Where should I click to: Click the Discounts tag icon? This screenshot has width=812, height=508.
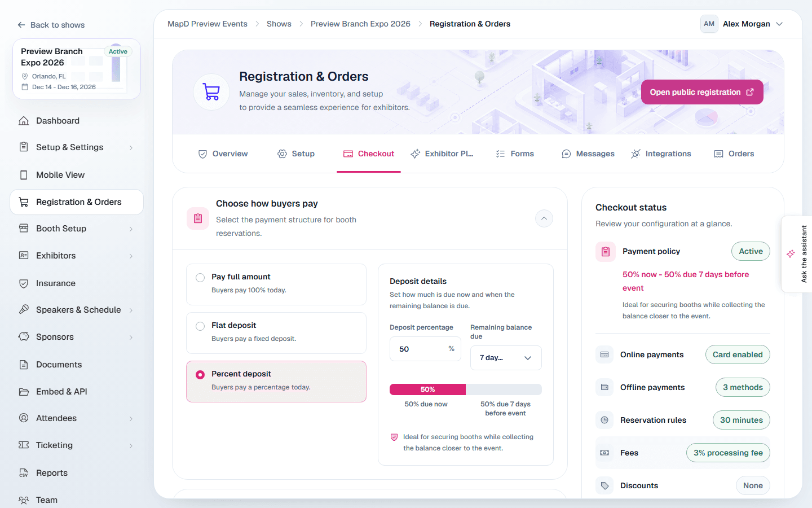(604, 485)
